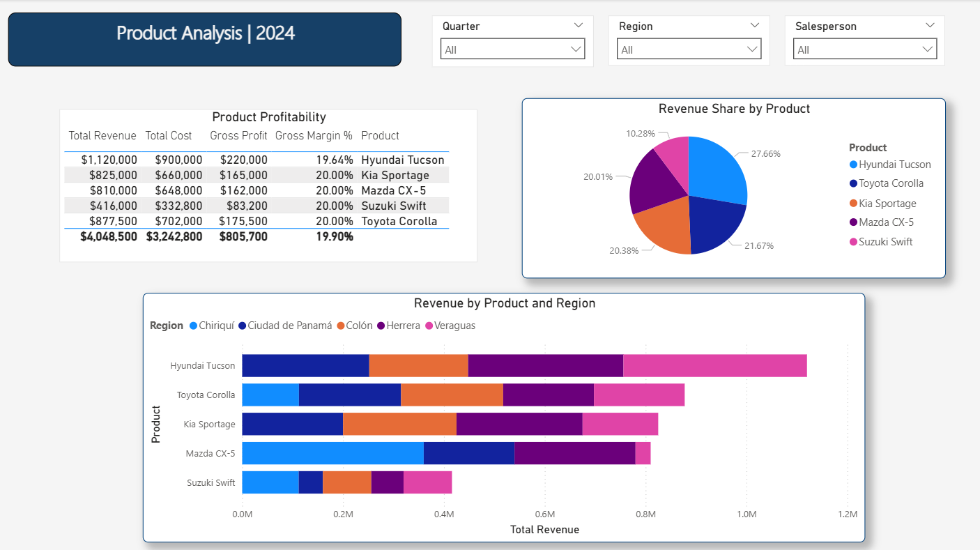
Task: Click Mazda CX-5 legend swatch in pie chart
Action: click(854, 223)
